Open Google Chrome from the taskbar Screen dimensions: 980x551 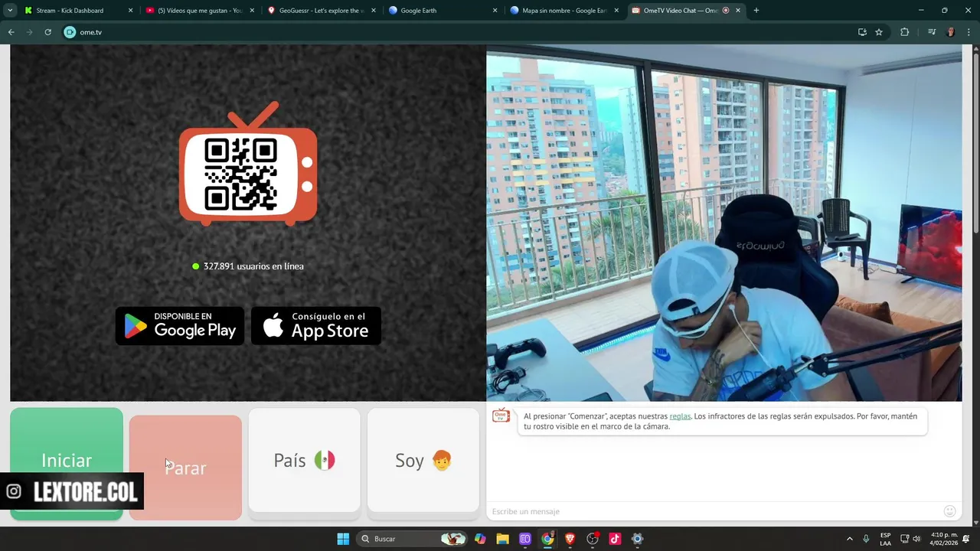(547, 539)
